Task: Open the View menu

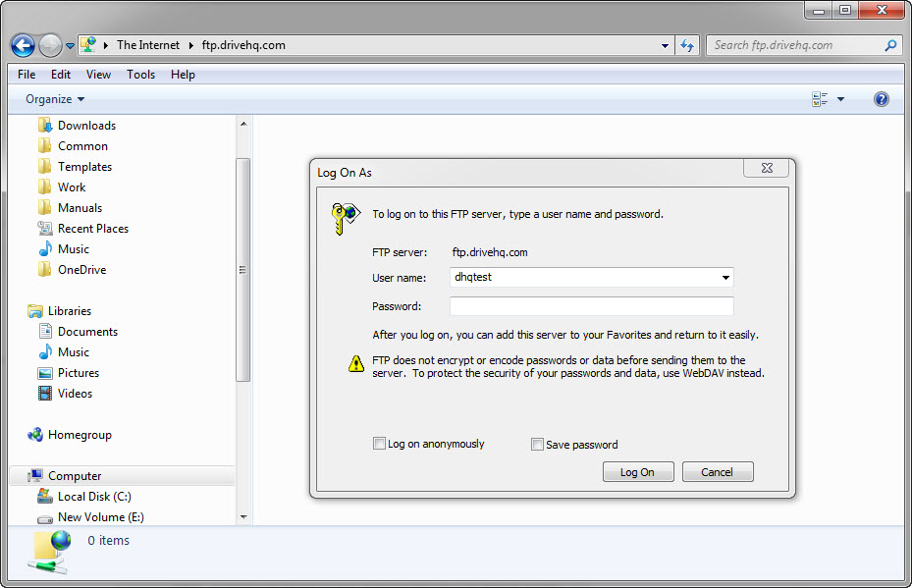Action: [98, 75]
